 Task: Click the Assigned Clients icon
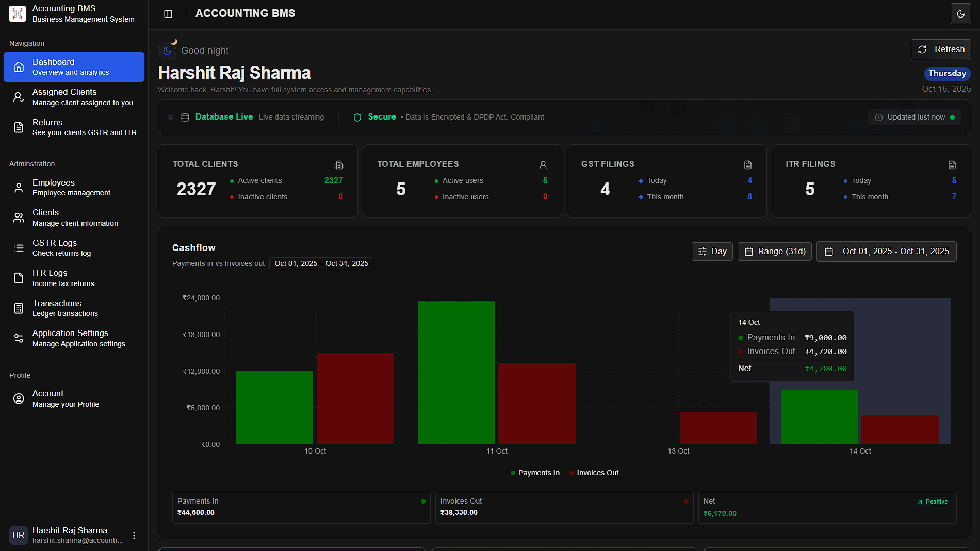pyautogui.click(x=19, y=96)
